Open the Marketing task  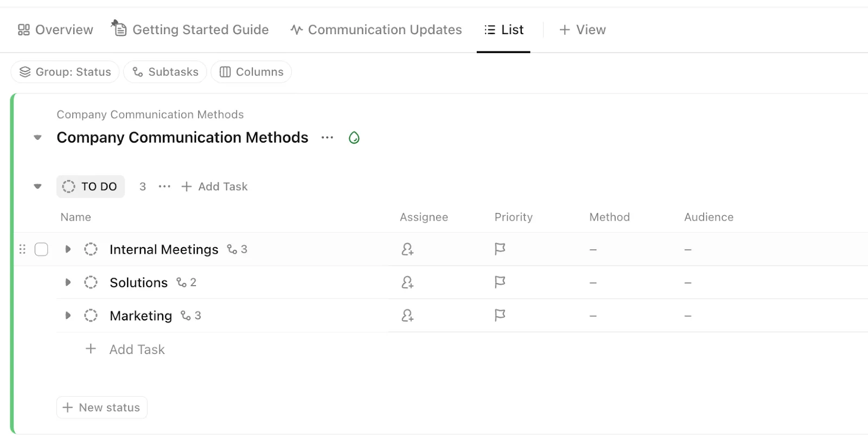(x=141, y=316)
